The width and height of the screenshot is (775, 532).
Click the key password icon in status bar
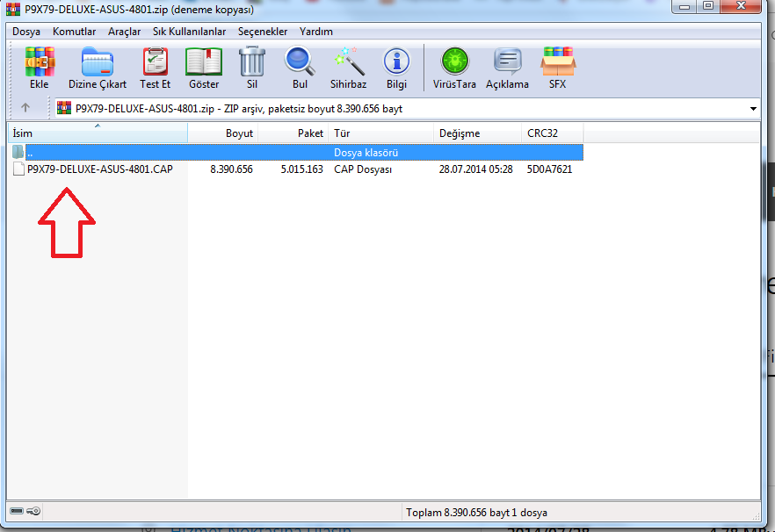click(x=33, y=511)
